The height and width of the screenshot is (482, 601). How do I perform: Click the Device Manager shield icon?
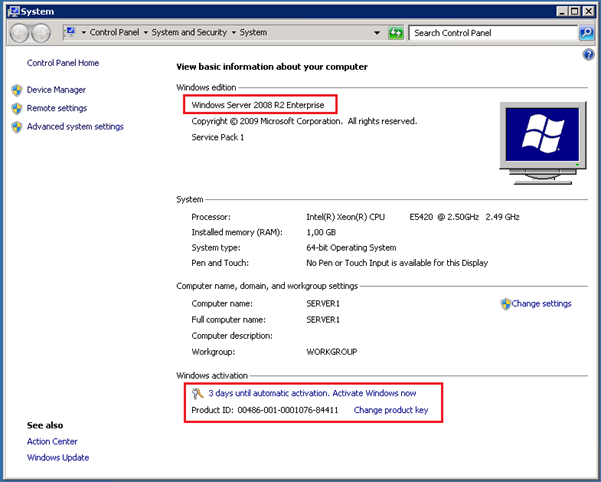[17, 90]
